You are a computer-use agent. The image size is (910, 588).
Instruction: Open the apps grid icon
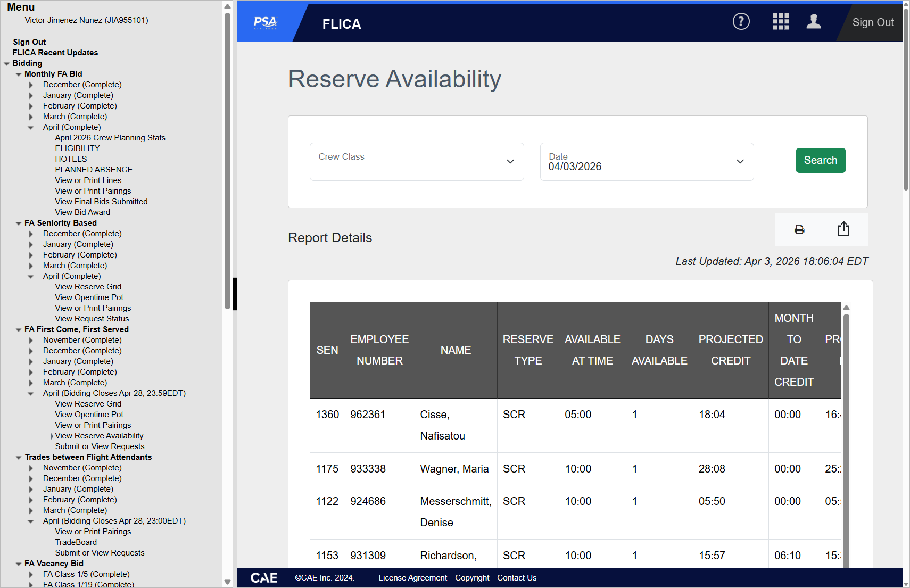click(x=780, y=22)
